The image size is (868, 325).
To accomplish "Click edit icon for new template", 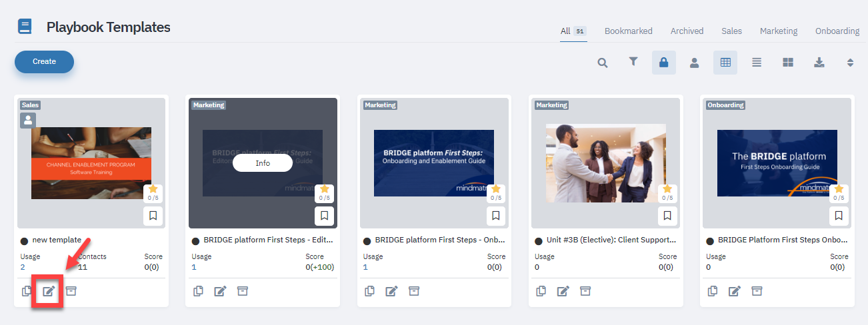I will (x=49, y=291).
